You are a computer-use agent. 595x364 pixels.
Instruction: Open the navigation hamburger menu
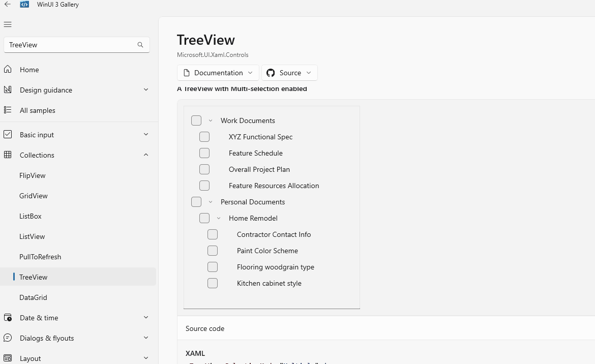(x=8, y=24)
